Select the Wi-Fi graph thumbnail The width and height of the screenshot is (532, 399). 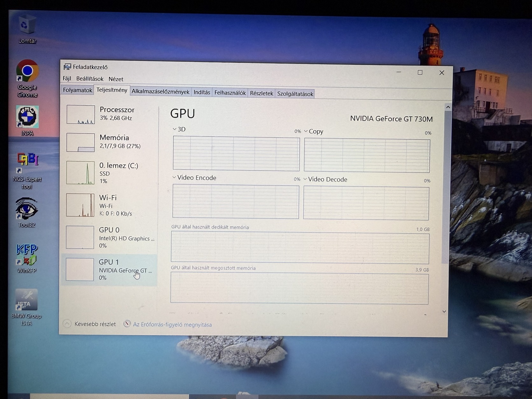pos(80,205)
